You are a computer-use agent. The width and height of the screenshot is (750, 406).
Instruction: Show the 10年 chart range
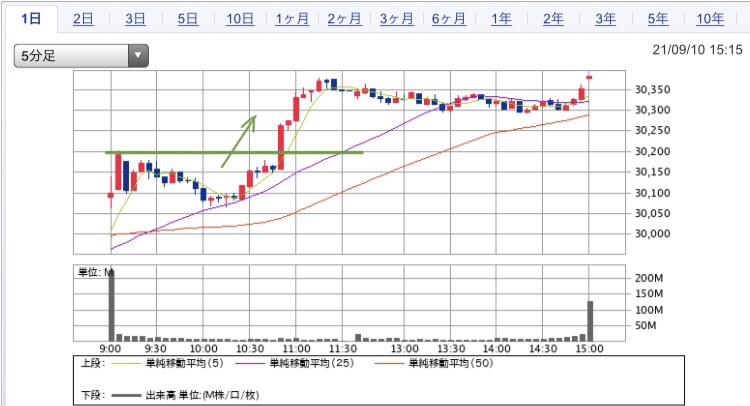pyautogui.click(x=710, y=19)
